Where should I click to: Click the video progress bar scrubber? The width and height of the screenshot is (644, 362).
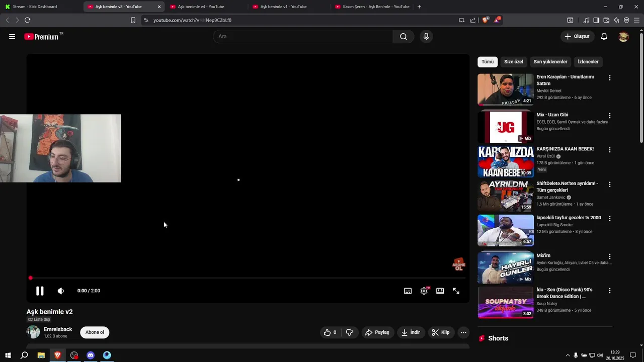31,278
